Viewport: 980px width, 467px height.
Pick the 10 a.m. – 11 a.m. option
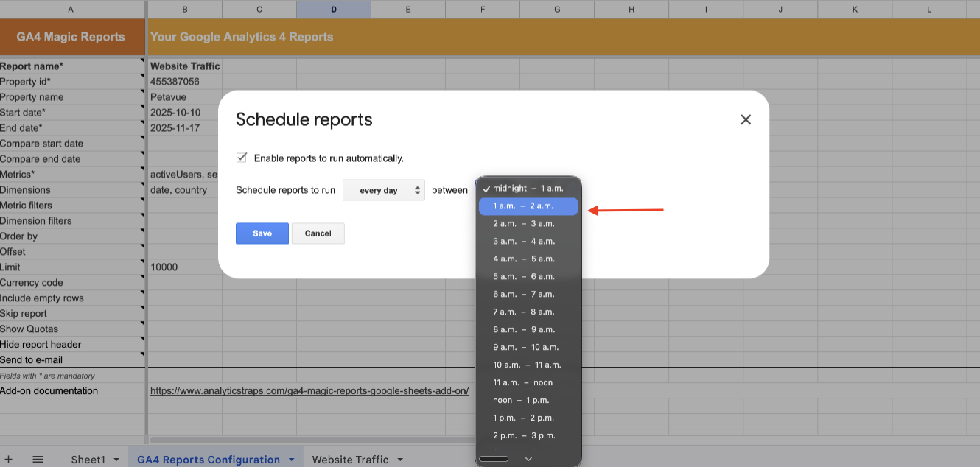click(x=528, y=365)
